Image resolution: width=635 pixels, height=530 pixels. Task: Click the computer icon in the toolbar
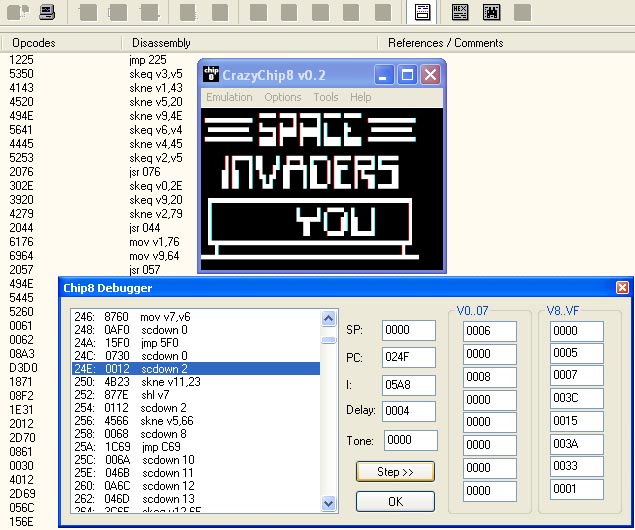[48, 13]
